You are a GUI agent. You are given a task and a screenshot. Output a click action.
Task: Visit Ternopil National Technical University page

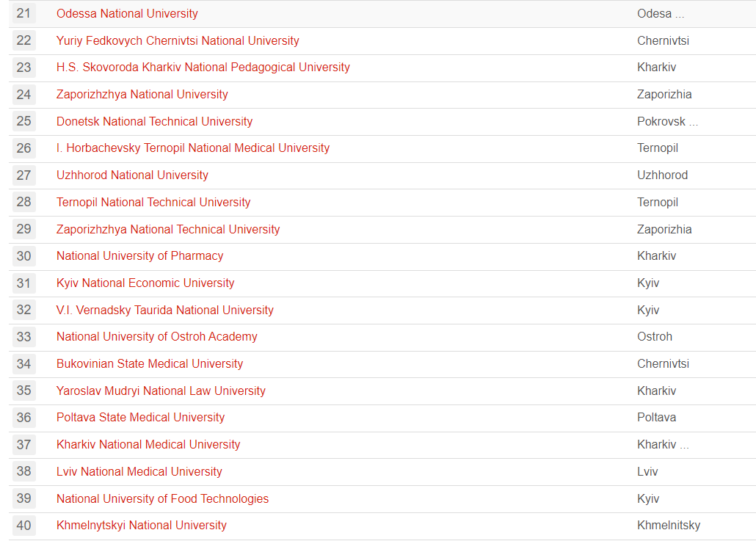coord(153,203)
